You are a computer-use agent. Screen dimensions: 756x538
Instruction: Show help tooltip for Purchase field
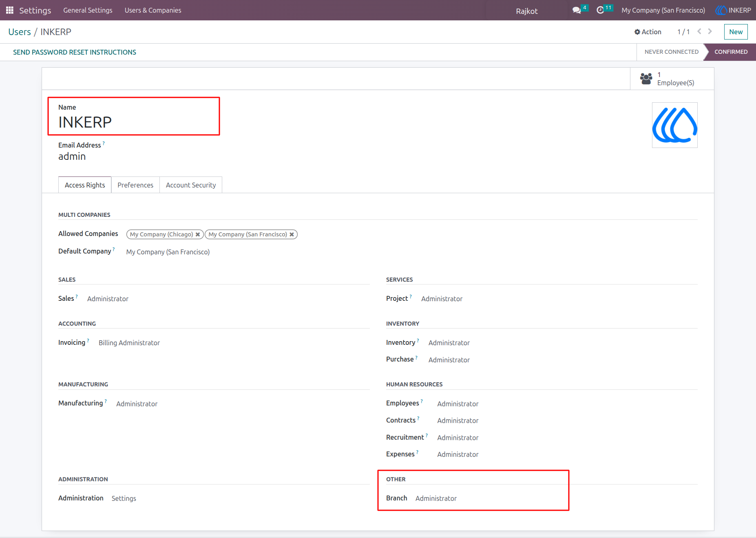click(416, 357)
